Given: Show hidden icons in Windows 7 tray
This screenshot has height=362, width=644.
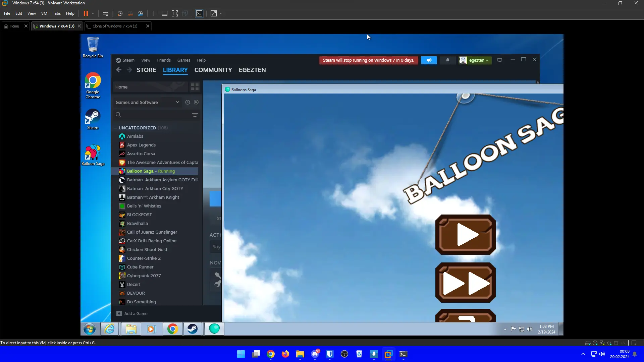Looking at the screenshot, I should pos(505,329).
